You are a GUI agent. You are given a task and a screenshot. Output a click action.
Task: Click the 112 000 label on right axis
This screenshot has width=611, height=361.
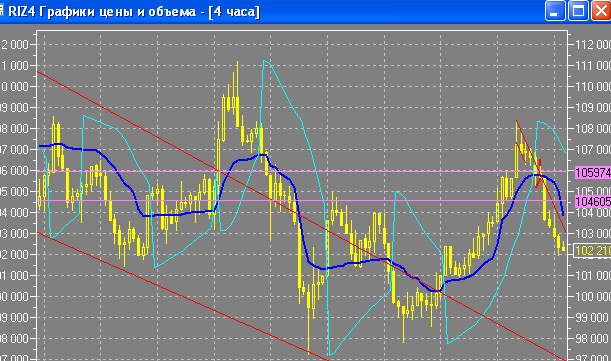pos(593,44)
